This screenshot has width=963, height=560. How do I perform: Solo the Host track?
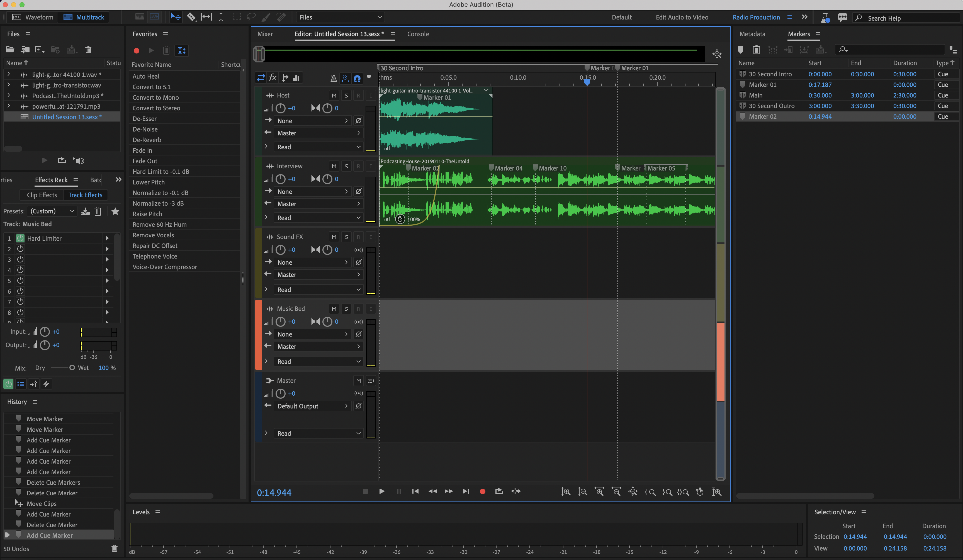[x=346, y=95]
